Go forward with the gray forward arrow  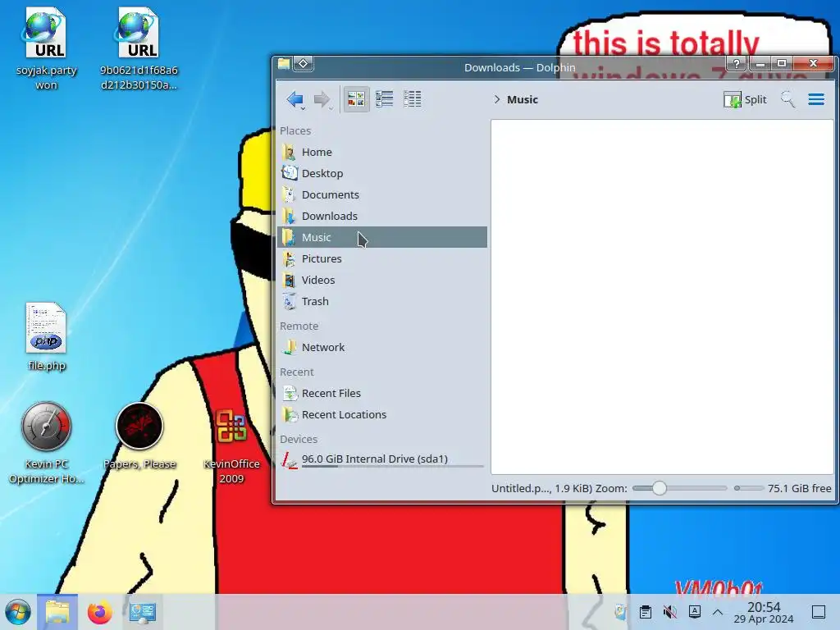click(x=322, y=99)
